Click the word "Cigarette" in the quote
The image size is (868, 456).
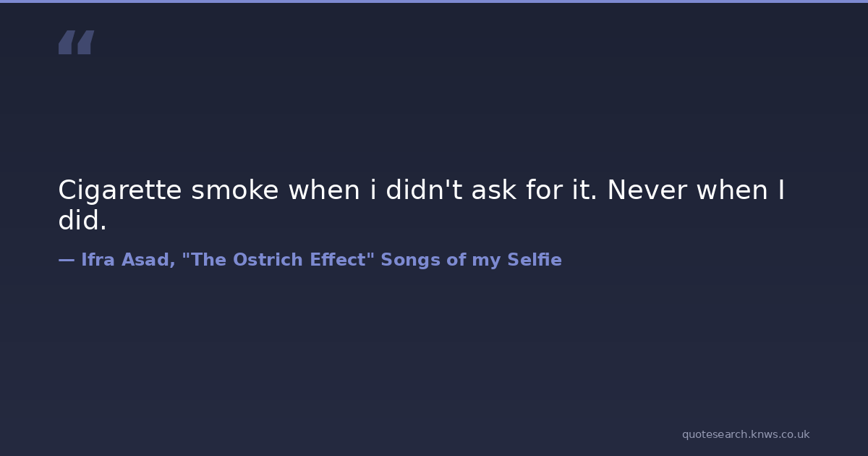[x=119, y=190]
